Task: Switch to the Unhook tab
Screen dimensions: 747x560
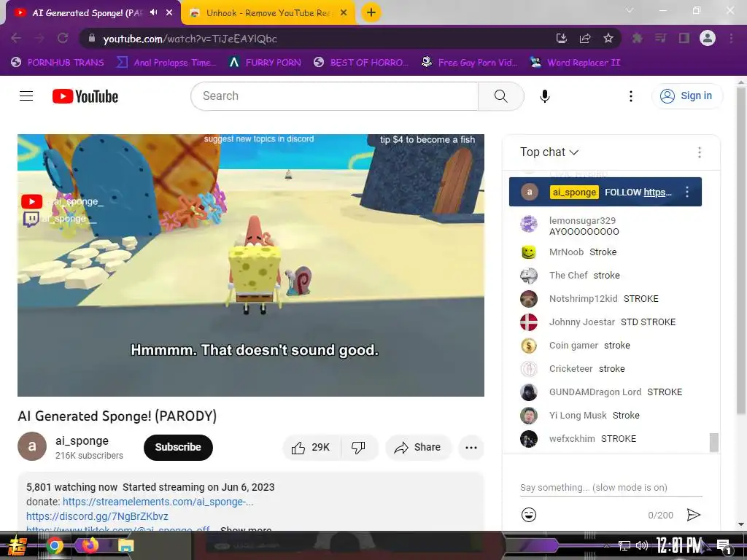Action: (x=268, y=13)
